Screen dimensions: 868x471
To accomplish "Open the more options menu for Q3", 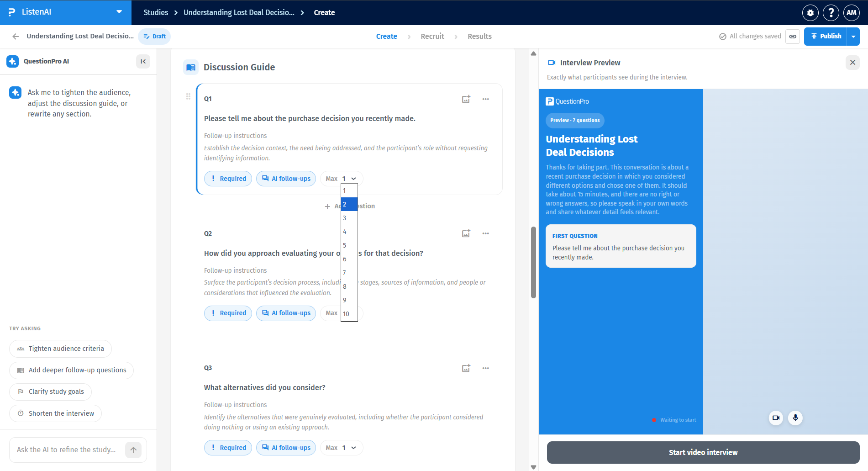I will tap(485, 368).
